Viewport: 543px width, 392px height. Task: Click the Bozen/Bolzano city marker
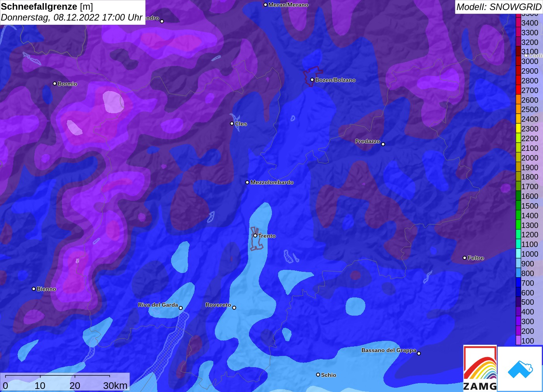[312, 80]
